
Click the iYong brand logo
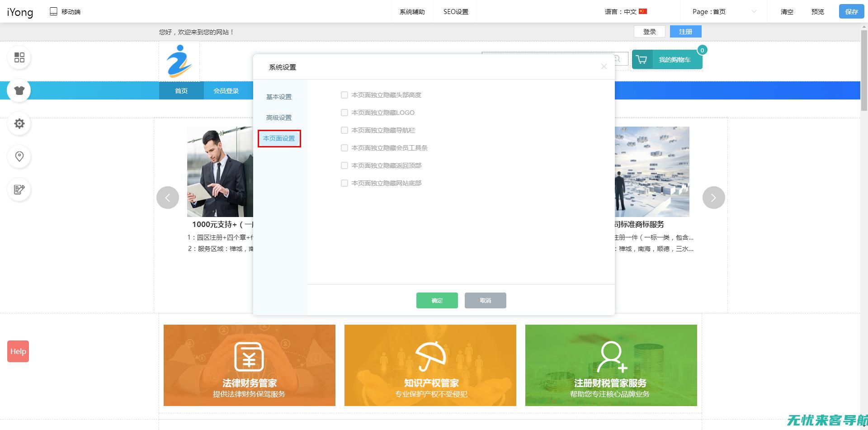20,12
